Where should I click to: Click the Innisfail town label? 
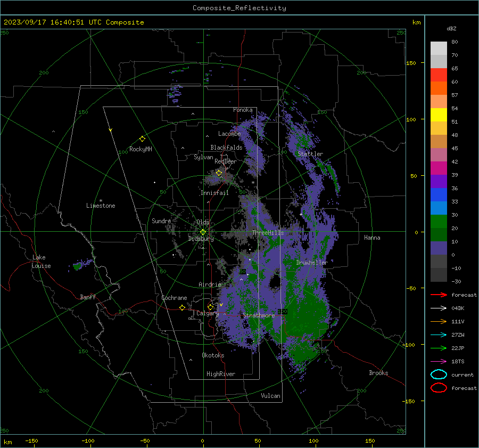(214, 193)
